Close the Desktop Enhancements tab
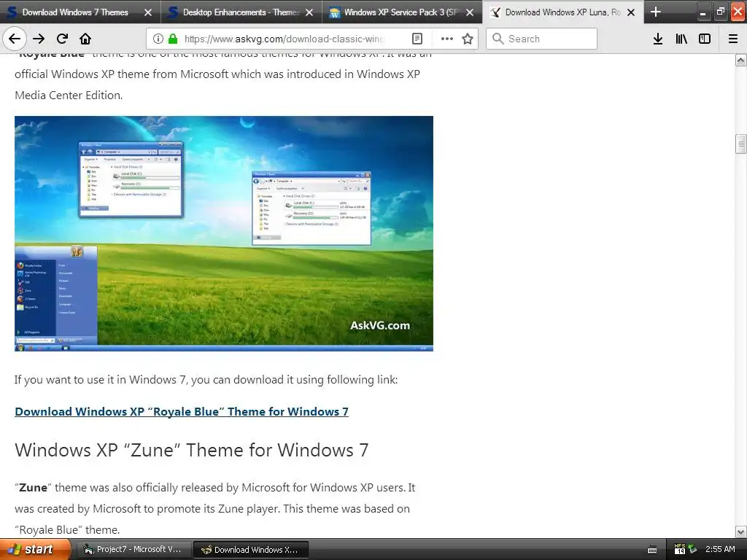Image resolution: width=747 pixels, height=560 pixels. [309, 12]
